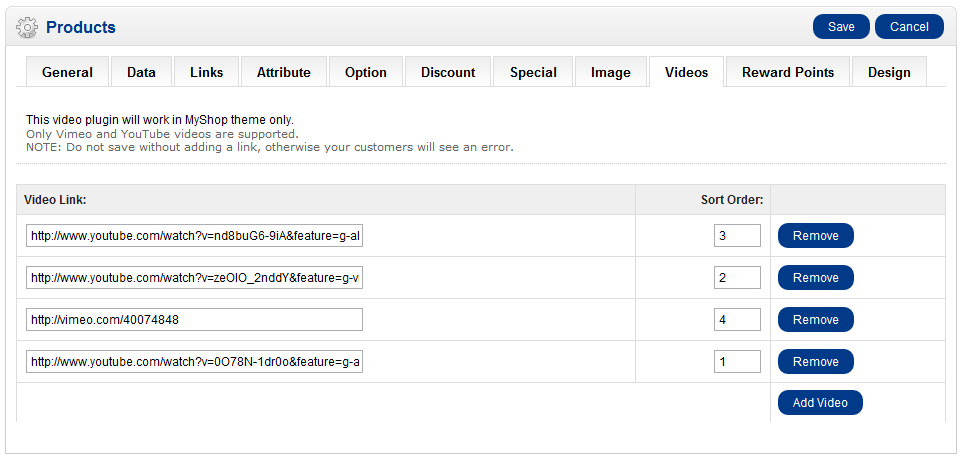The width and height of the screenshot is (962, 460).
Task: Open the Data tab
Action: click(141, 72)
